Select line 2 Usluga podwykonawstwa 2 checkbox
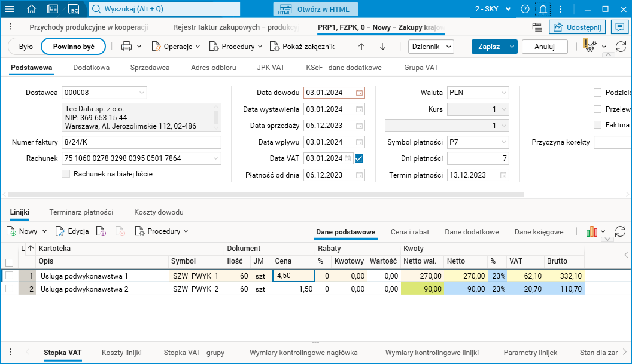Image resolution: width=632 pixels, height=364 pixels. pos(9,288)
